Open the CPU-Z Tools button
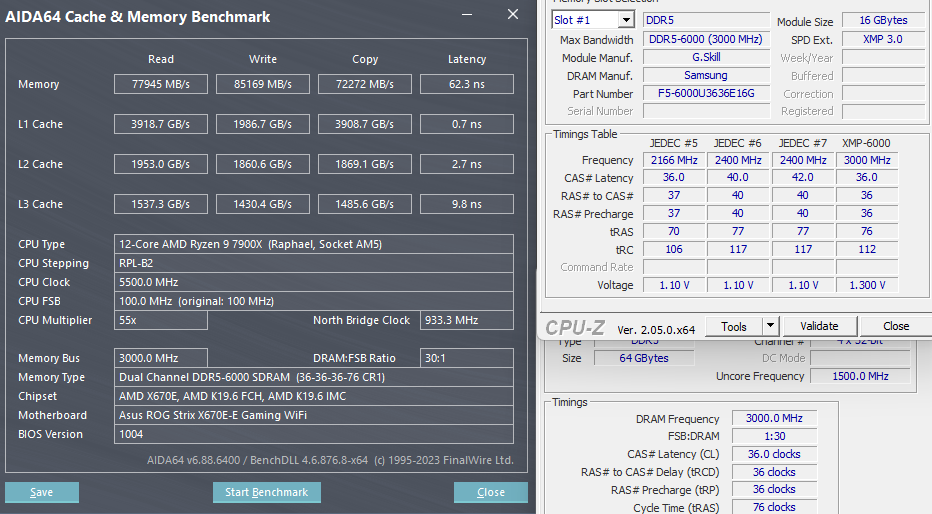 click(x=733, y=326)
